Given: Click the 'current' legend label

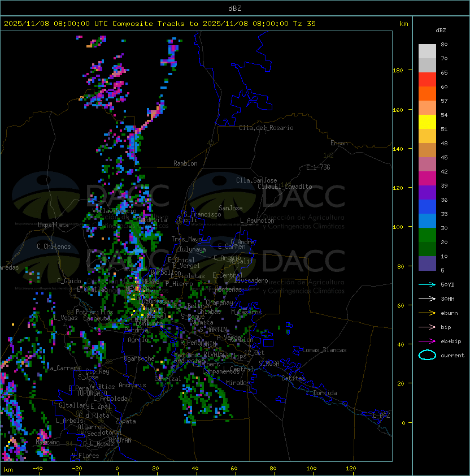Looking at the screenshot, I should (x=452, y=355).
